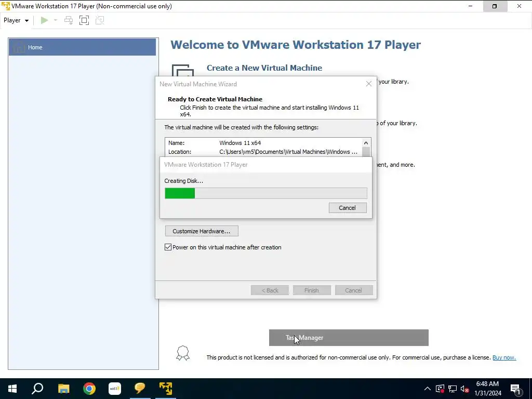Open the Player dropdown menu
Viewport: 532px width, 399px height.
pos(16,20)
